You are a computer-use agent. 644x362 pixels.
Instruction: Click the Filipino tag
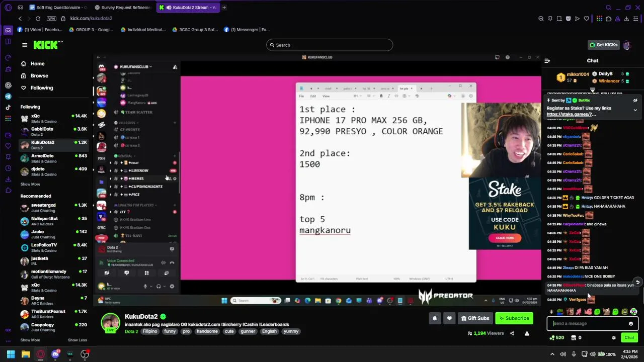[150, 332]
